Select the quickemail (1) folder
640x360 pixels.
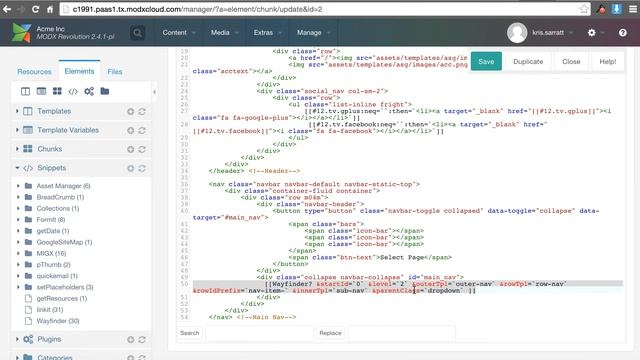pos(57,276)
